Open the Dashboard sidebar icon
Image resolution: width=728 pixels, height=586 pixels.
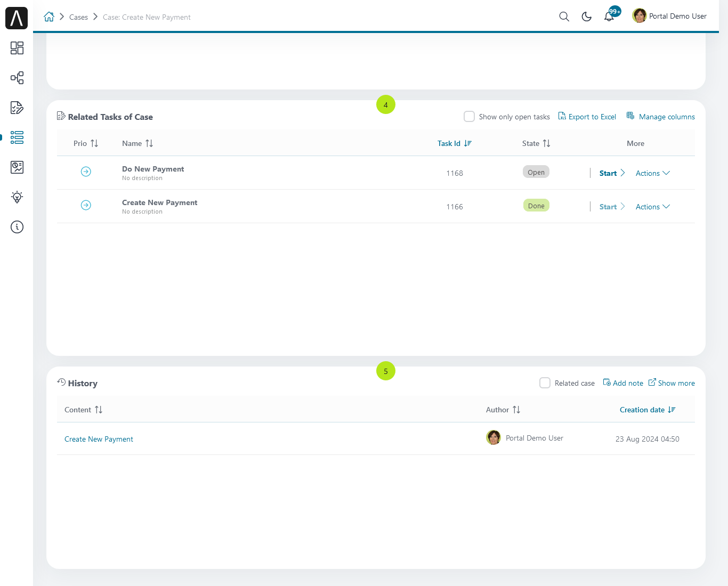click(x=17, y=48)
